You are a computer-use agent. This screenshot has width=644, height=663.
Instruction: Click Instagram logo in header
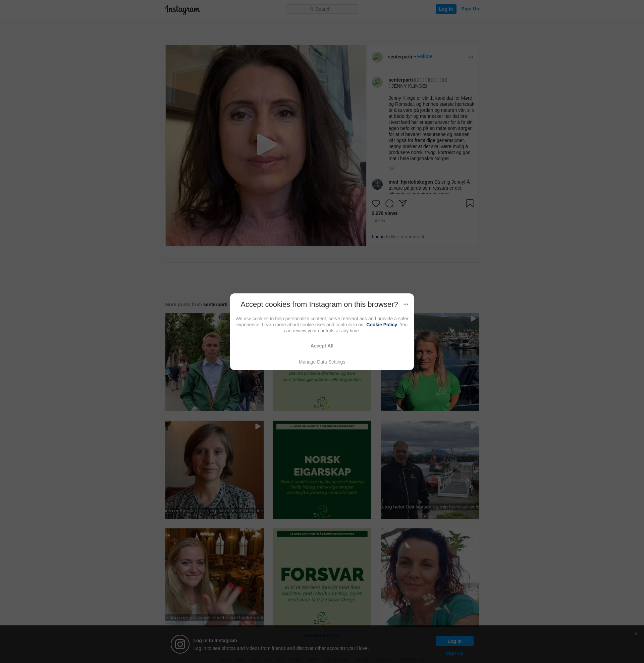pyautogui.click(x=182, y=9)
